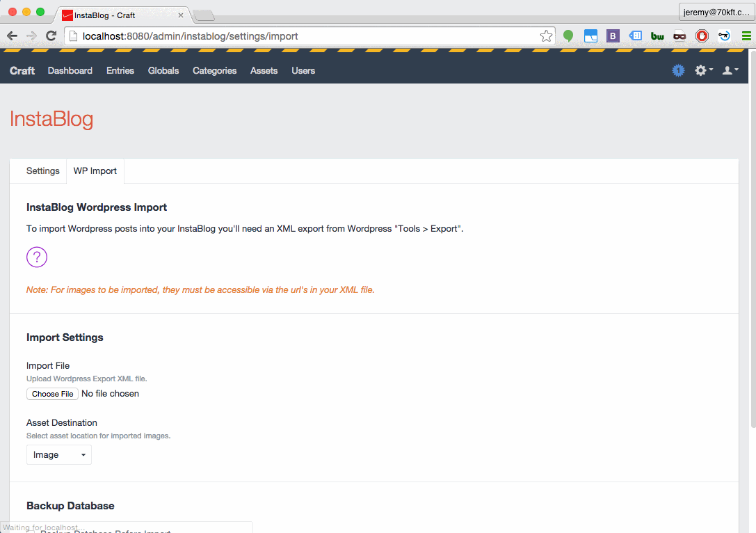The height and width of the screenshot is (533, 756).
Task: Click the 'Asset Destination' label
Action: point(62,422)
